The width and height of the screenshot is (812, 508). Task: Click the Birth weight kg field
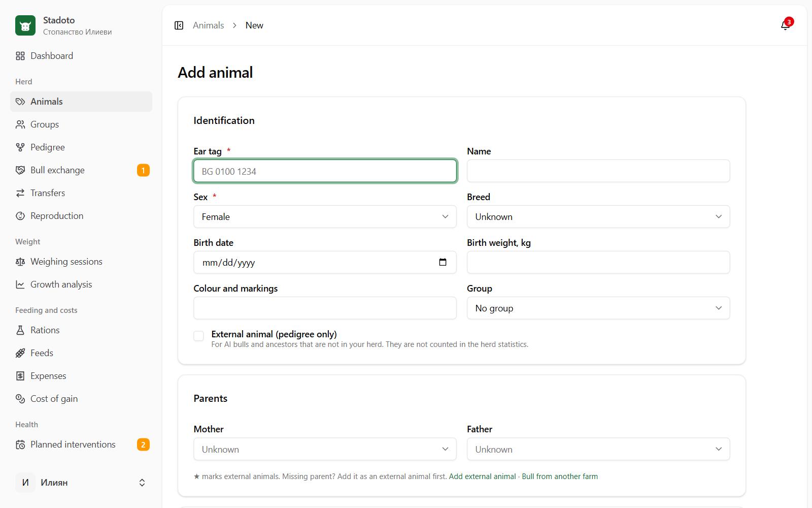tap(598, 262)
